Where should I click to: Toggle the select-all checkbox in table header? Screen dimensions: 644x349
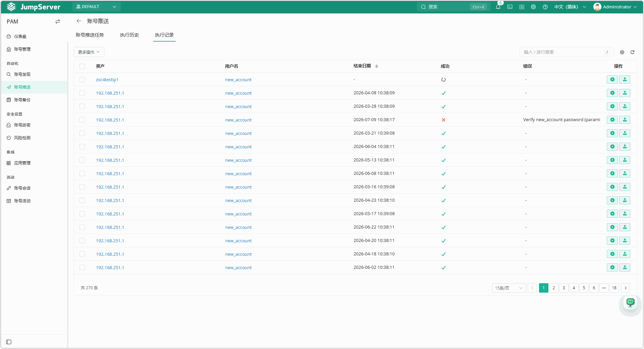[82, 66]
